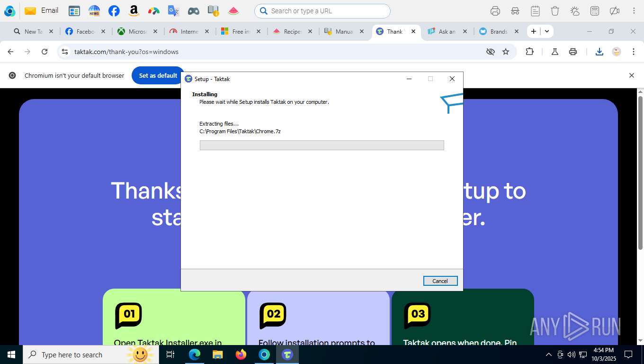644x364 pixels.
Task: Click the Search or type a URL box
Action: [x=322, y=11]
